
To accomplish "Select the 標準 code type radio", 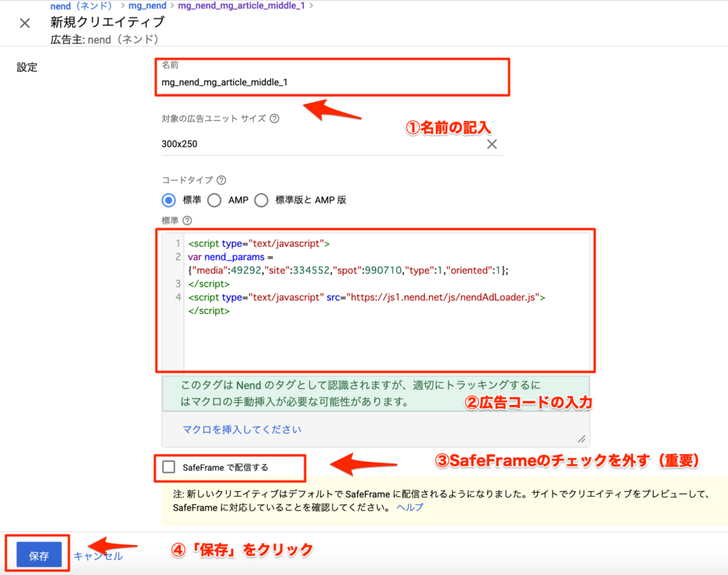I will [168, 200].
